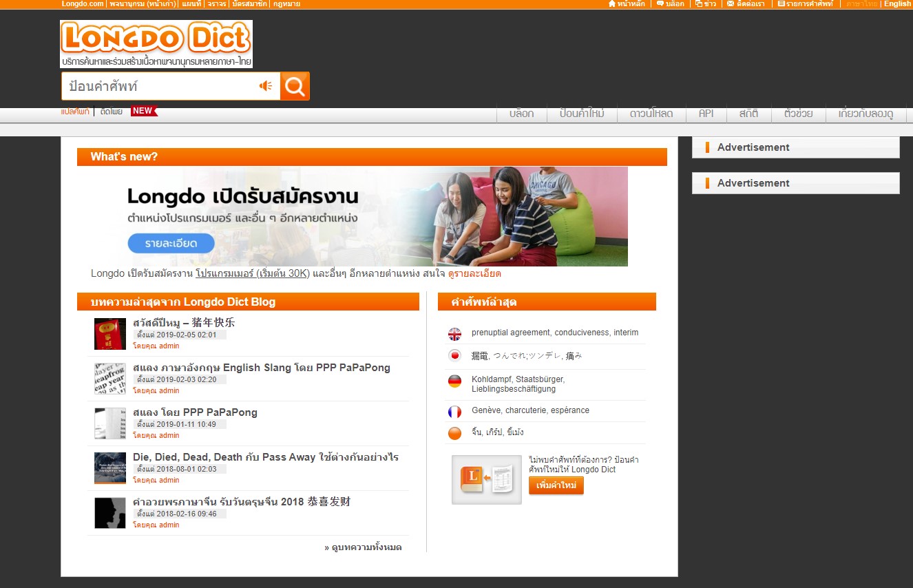Image resolution: width=913 pixels, height=588 pixels.
Task: Click admin author under สวัสดีปีหมู post
Action: 169,346
